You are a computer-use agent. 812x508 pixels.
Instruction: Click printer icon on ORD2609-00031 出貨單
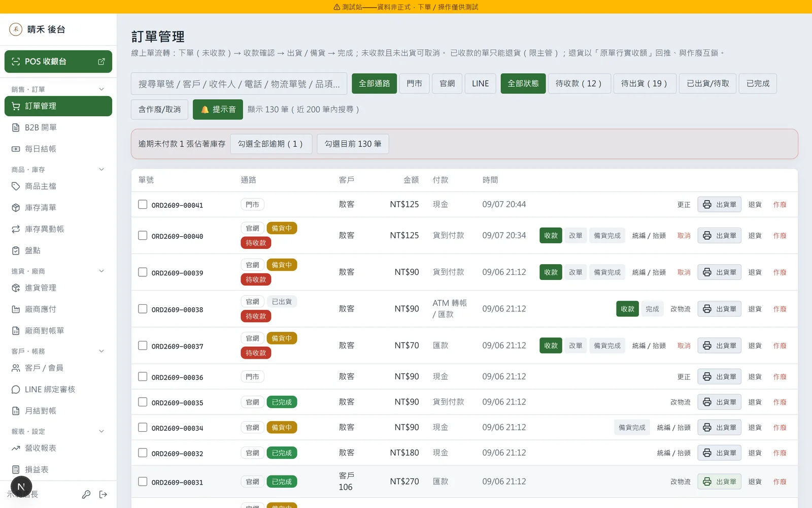click(707, 482)
